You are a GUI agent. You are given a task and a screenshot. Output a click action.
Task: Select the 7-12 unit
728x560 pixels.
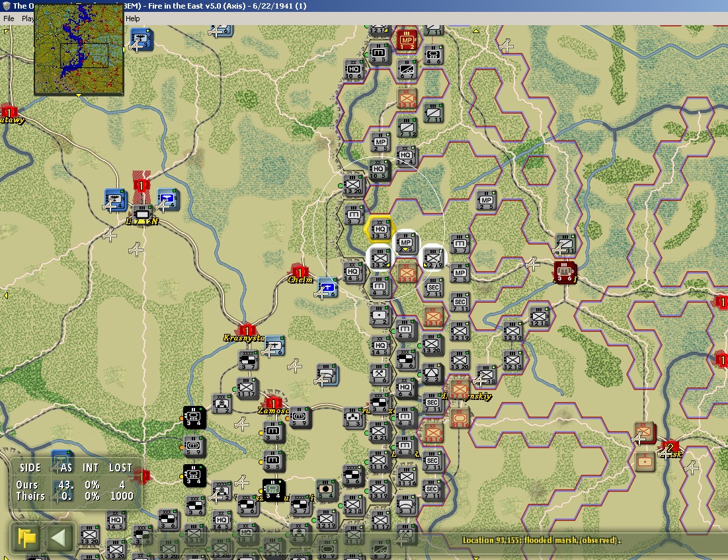tap(407, 127)
